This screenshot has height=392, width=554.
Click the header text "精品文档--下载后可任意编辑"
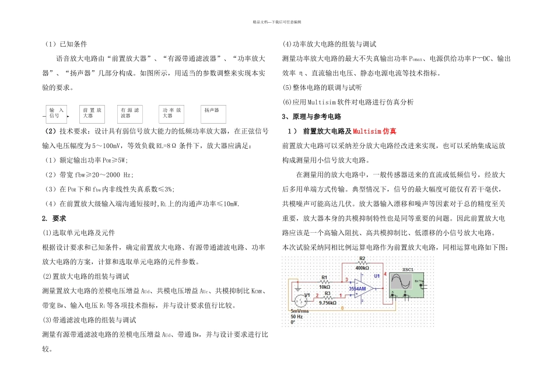[276, 22]
